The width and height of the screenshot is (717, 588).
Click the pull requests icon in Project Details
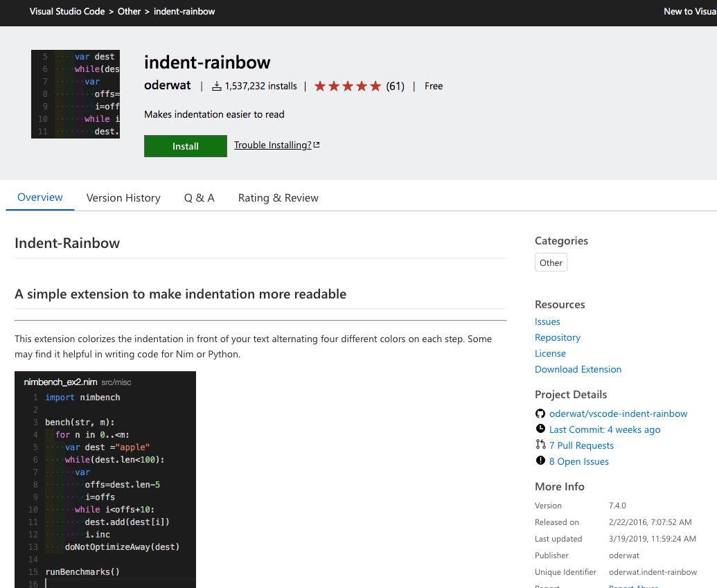pos(540,445)
